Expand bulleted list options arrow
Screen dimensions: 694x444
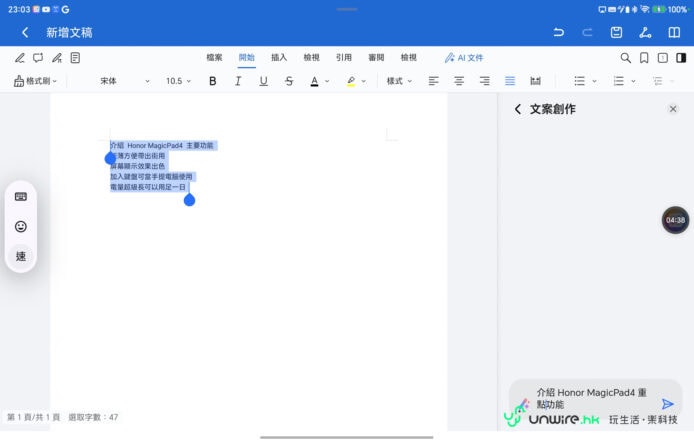(x=594, y=81)
